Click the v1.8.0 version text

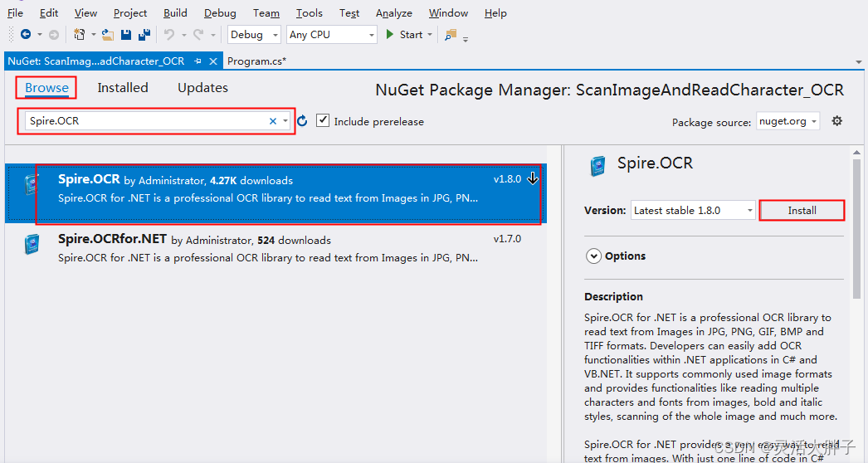point(507,179)
